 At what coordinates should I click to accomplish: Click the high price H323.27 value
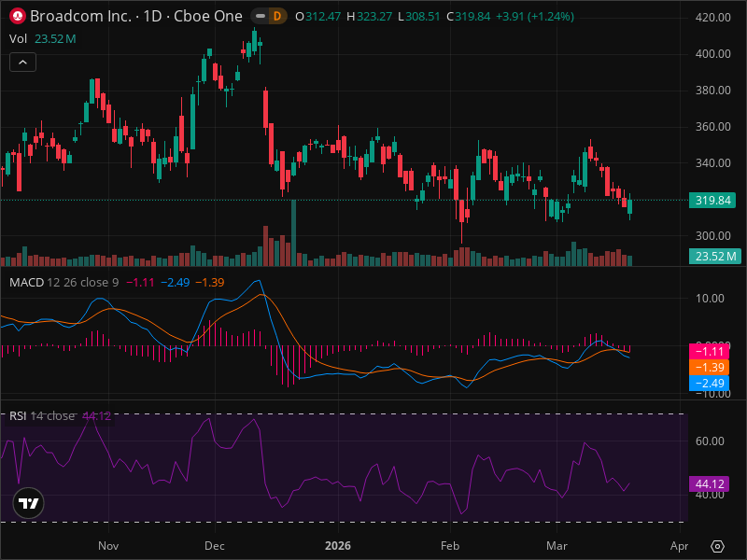tap(369, 17)
